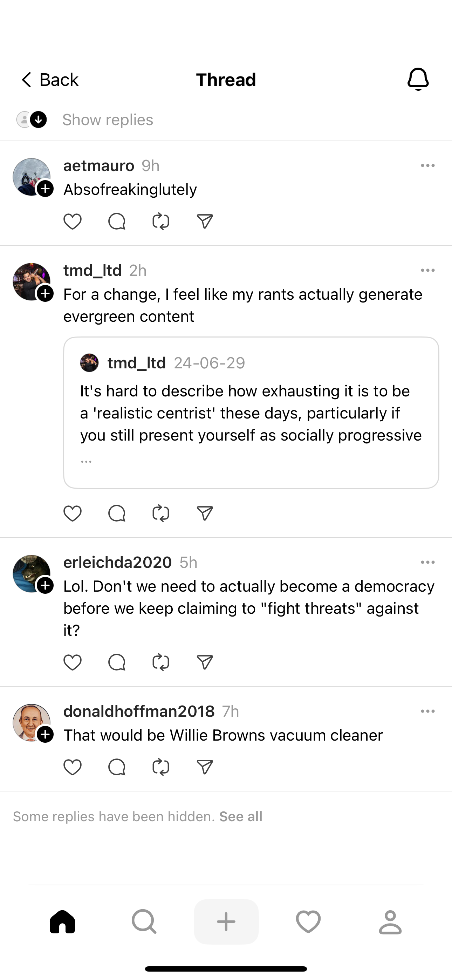Like the erleichda2020 reply
Screen dimensions: 452x980
tap(72, 662)
